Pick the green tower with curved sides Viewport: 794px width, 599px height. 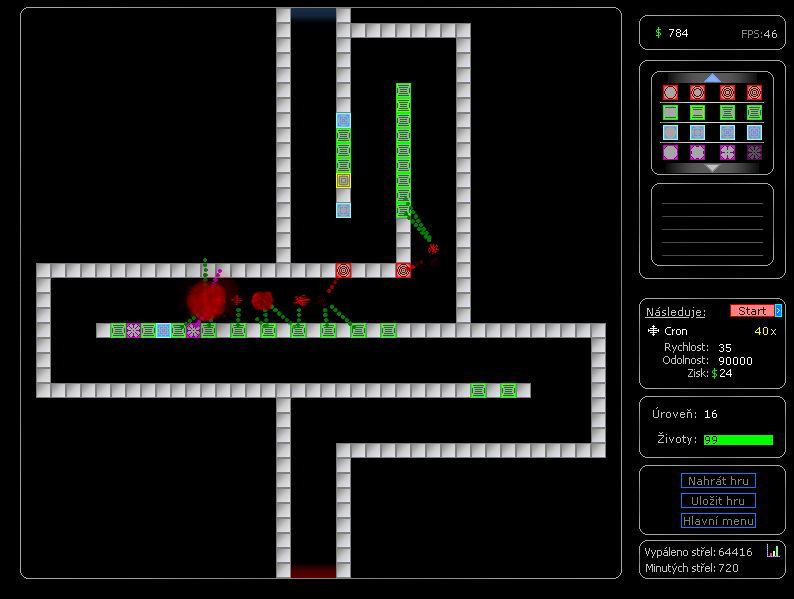click(x=754, y=112)
